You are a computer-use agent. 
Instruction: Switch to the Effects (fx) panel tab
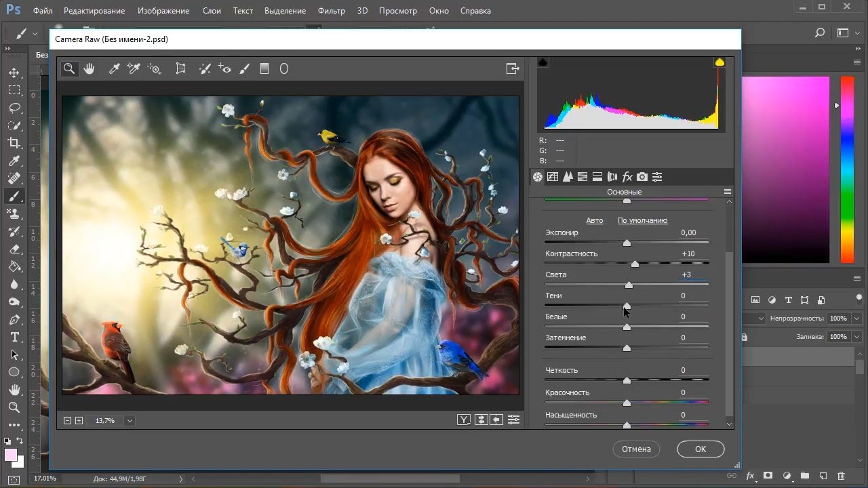click(x=627, y=177)
